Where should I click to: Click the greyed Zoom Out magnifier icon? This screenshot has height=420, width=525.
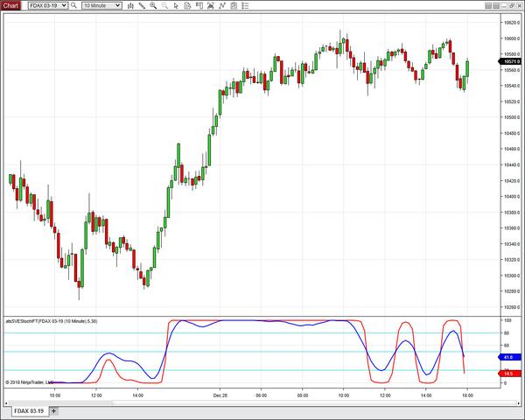[164, 6]
